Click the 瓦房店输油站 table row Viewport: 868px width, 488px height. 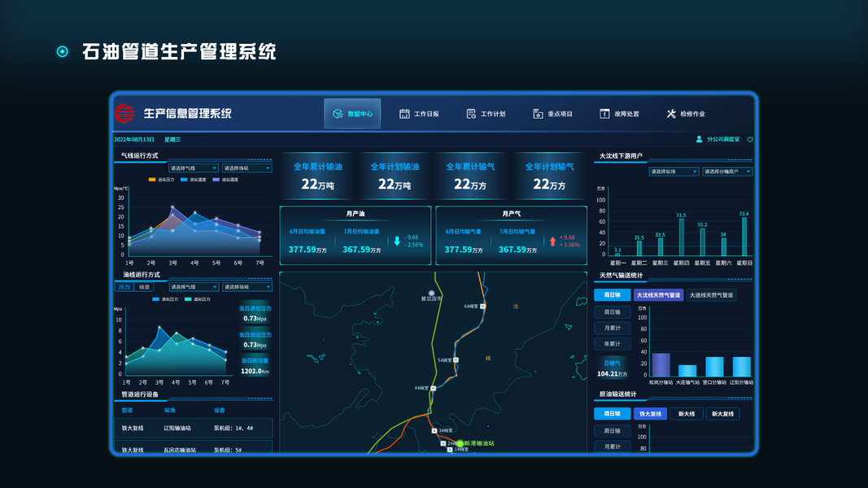pyautogui.click(x=193, y=447)
